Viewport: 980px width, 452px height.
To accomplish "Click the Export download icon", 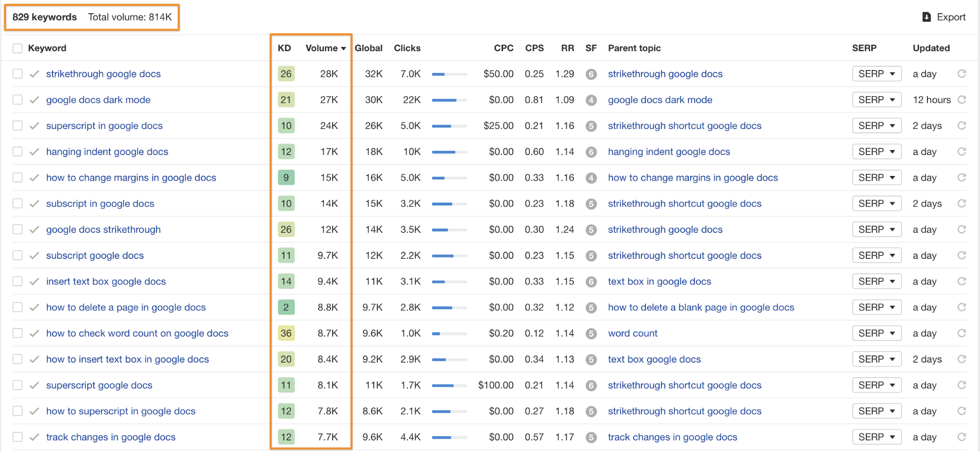I will (927, 17).
